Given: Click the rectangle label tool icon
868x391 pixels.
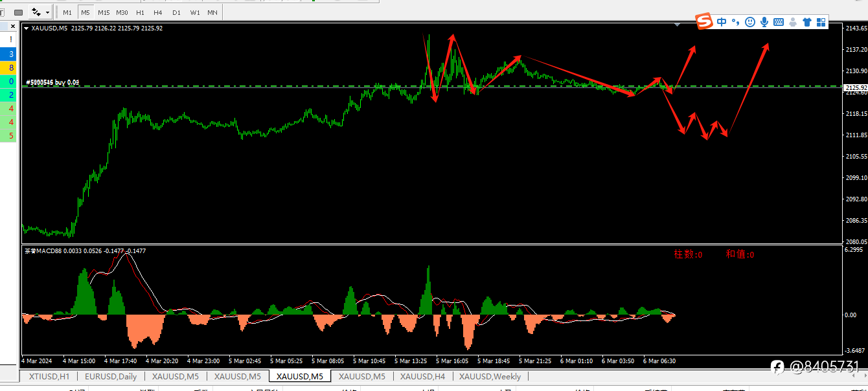Looking at the screenshot, I should [18, 12].
